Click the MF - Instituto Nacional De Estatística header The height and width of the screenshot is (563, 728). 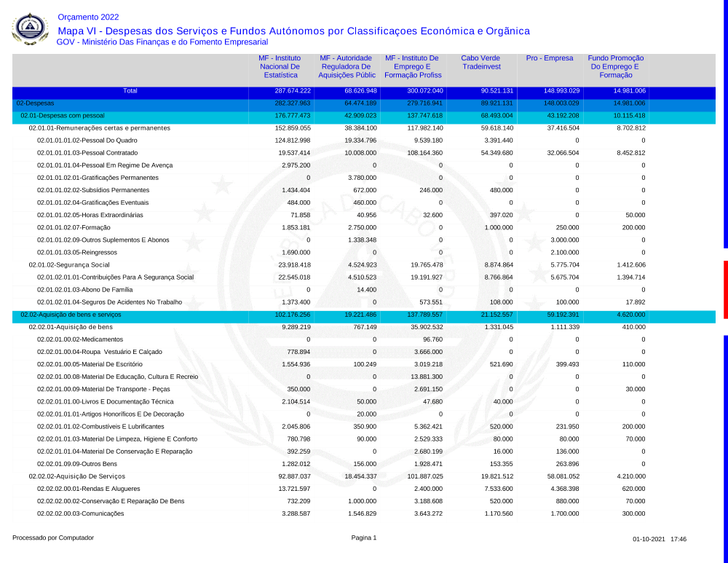click(280, 66)
